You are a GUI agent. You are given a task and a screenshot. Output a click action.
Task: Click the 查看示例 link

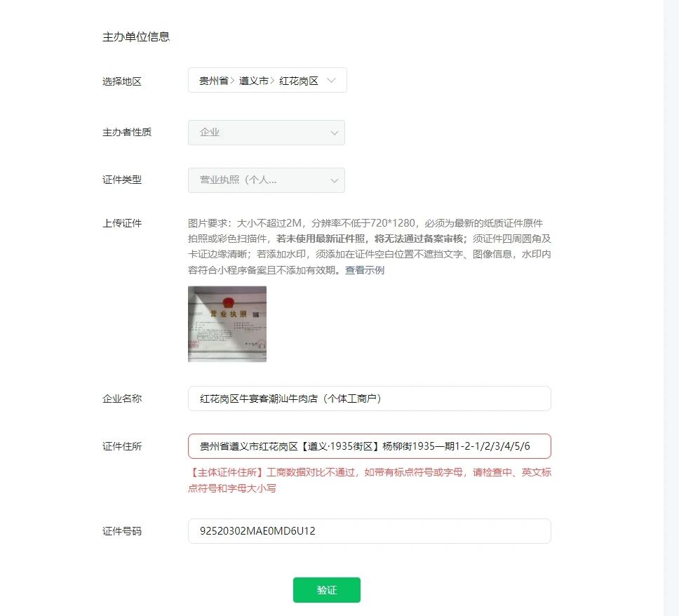[365, 270]
